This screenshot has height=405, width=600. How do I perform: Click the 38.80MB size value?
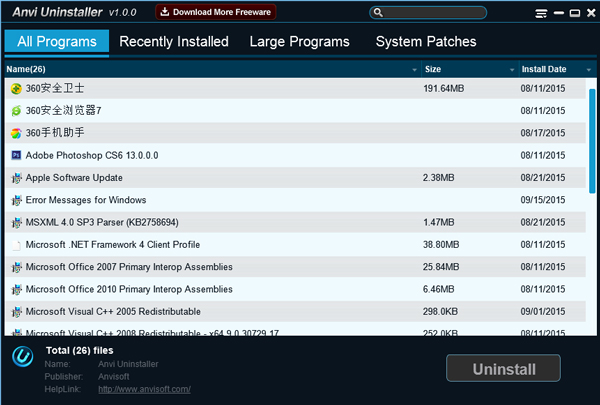click(x=441, y=245)
